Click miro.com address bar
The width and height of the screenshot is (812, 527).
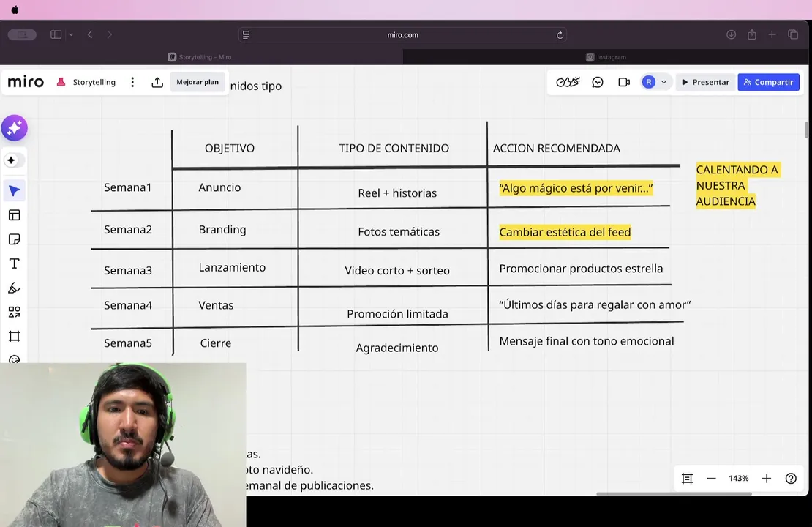click(x=402, y=34)
